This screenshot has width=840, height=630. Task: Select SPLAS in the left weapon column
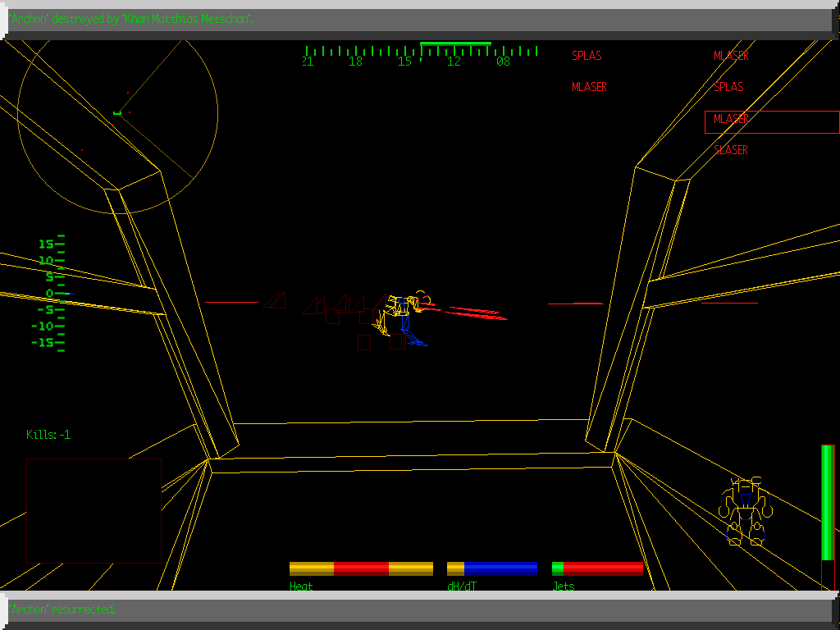coord(587,56)
